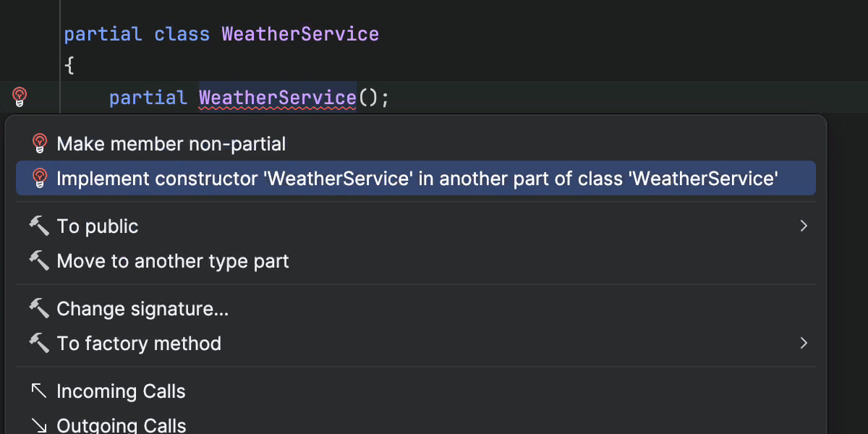Click the 'partial' keyword on the constructor line

pos(148,97)
